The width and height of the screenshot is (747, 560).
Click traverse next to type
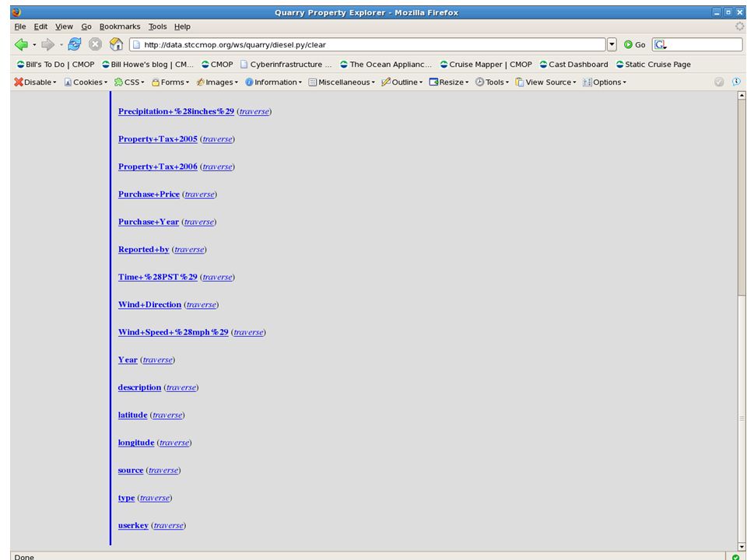[x=155, y=498]
